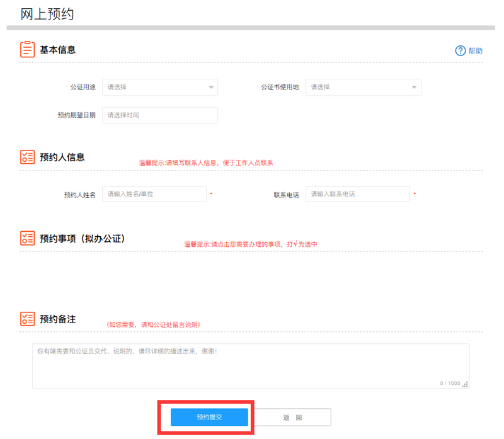Submit with the 预约提交 button

click(x=209, y=417)
